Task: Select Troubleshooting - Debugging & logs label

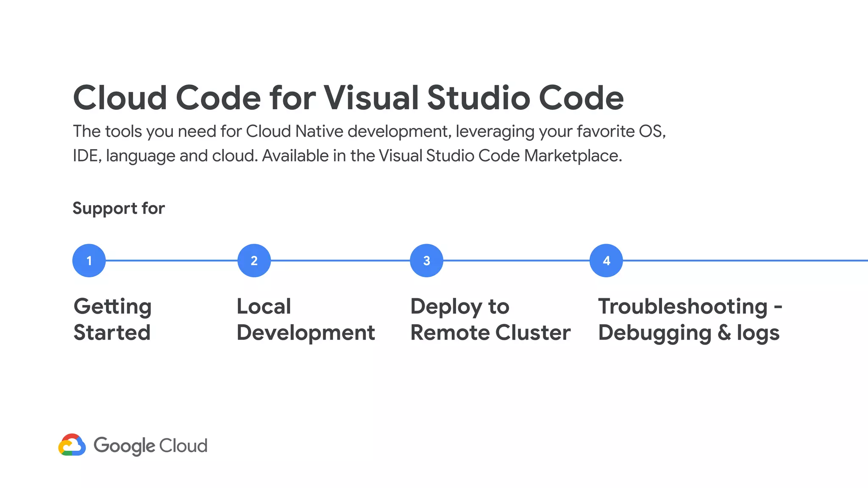Action: (690, 319)
